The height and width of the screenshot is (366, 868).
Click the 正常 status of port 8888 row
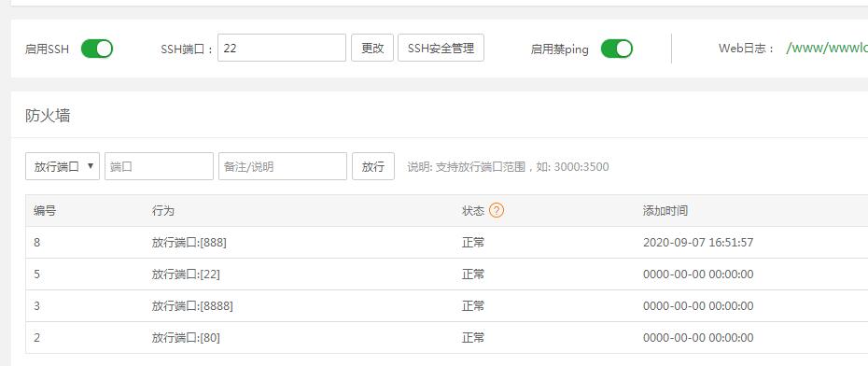point(473,305)
